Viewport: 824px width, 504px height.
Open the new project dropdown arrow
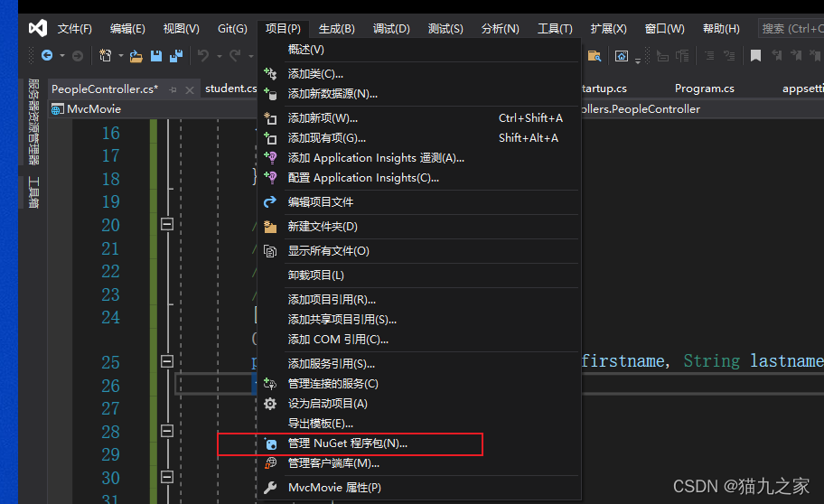click(120, 56)
